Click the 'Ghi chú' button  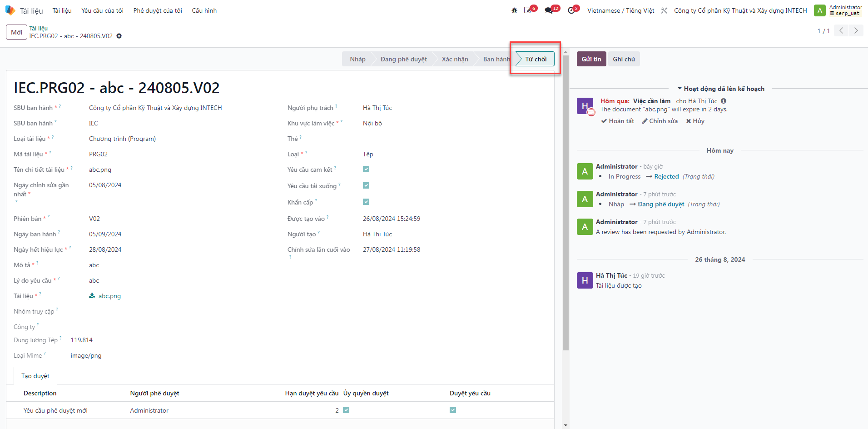coord(624,59)
